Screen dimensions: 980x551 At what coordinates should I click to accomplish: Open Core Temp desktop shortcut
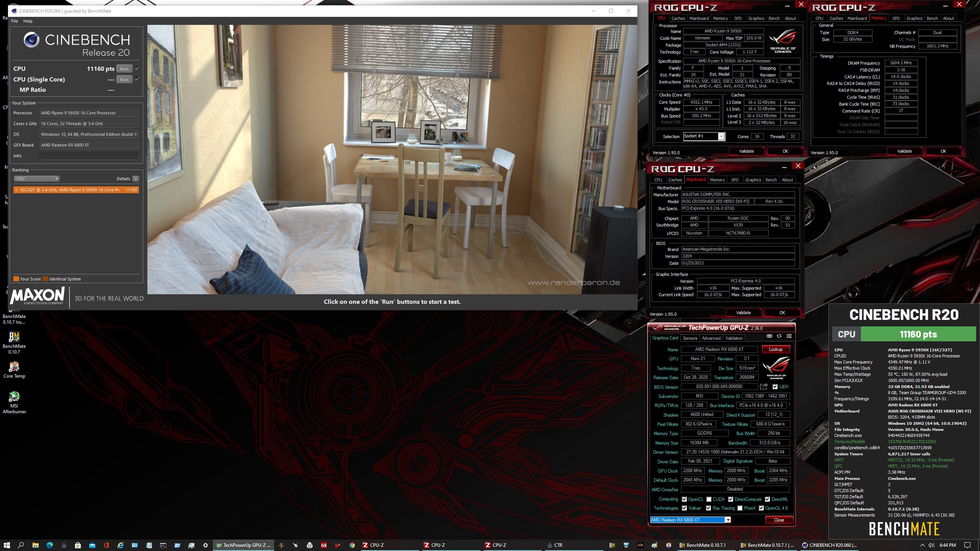pyautogui.click(x=14, y=370)
